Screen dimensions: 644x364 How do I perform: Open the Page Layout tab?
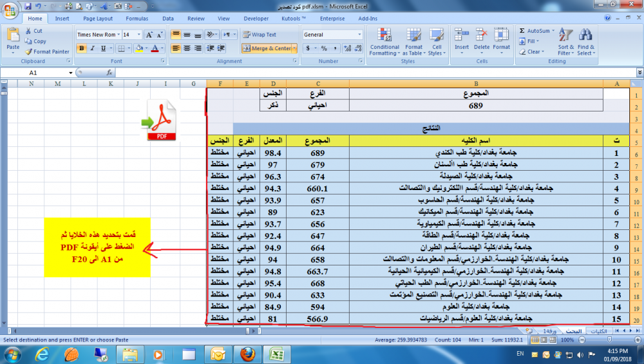point(98,19)
